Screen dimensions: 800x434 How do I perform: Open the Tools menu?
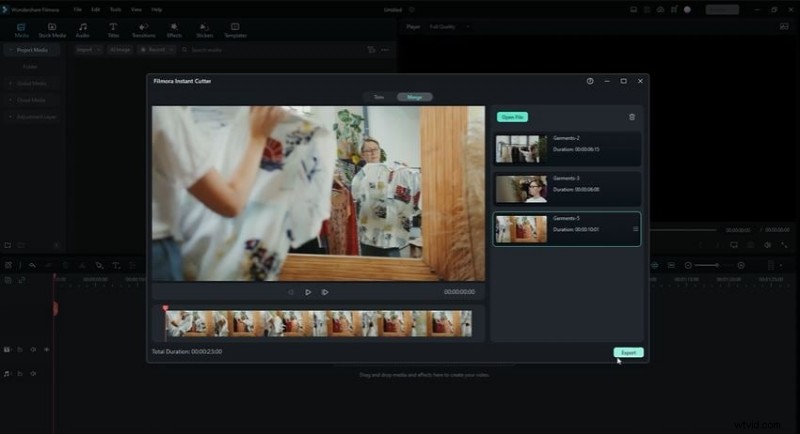coord(115,10)
